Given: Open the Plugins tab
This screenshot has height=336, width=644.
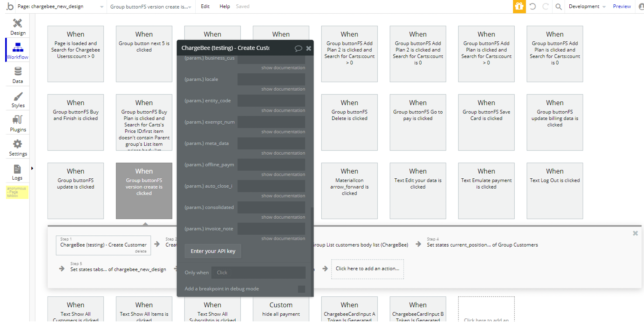Looking at the screenshot, I should (x=18, y=123).
